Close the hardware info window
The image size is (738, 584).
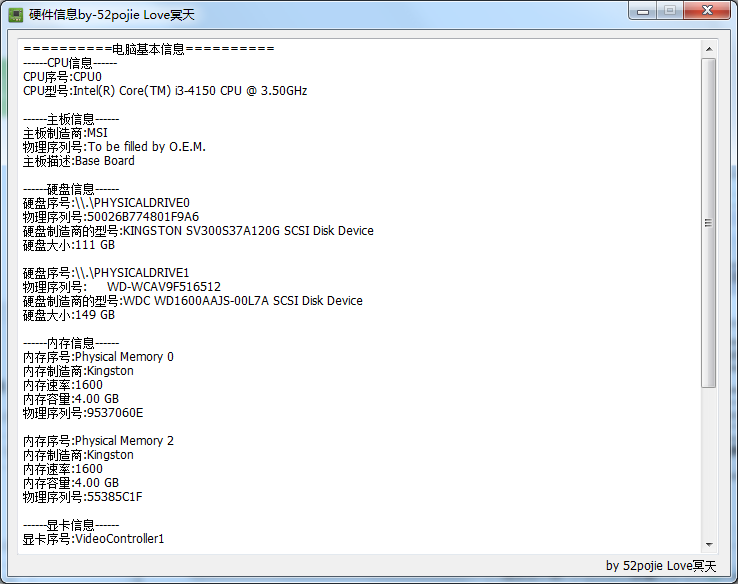pyautogui.click(x=707, y=10)
